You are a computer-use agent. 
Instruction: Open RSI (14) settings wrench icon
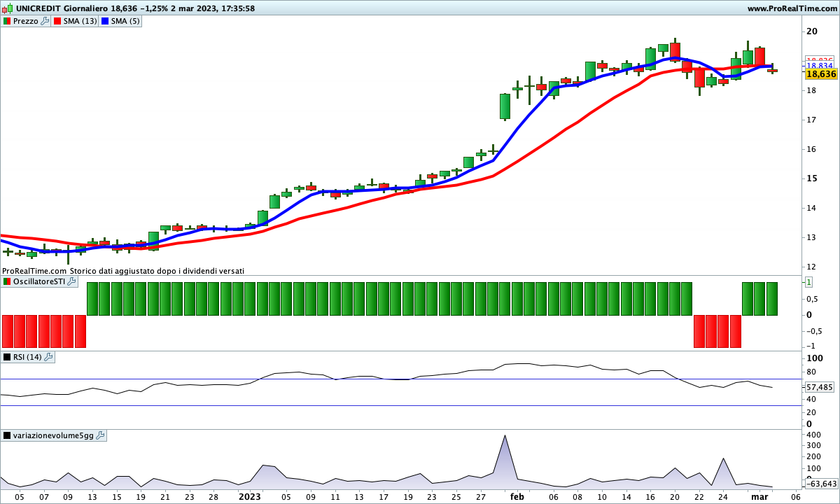tap(48, 357)
